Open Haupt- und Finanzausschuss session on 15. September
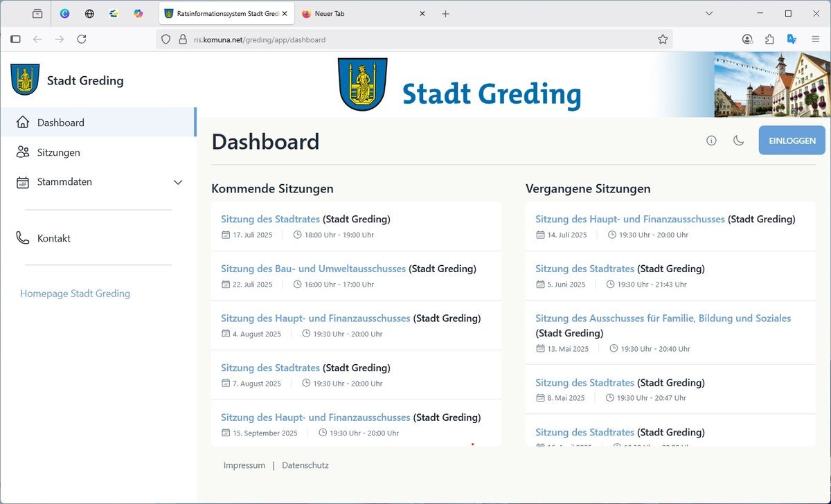 (x=316, y=417)
